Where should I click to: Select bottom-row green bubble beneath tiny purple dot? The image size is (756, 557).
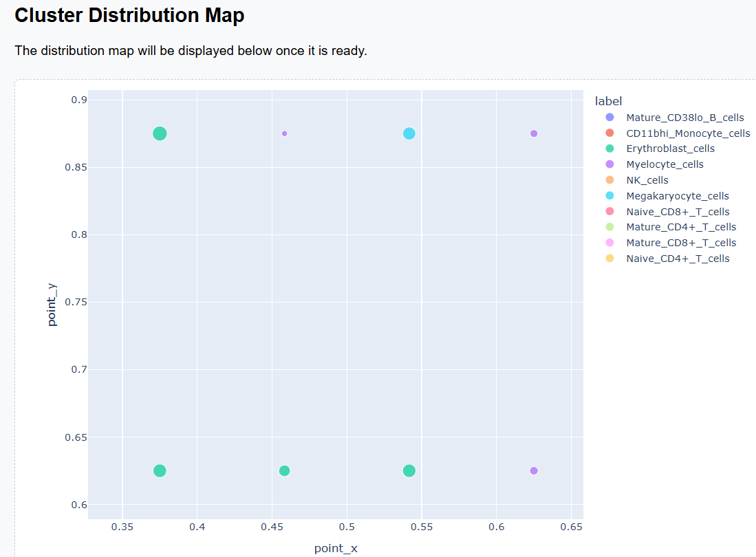284,470
